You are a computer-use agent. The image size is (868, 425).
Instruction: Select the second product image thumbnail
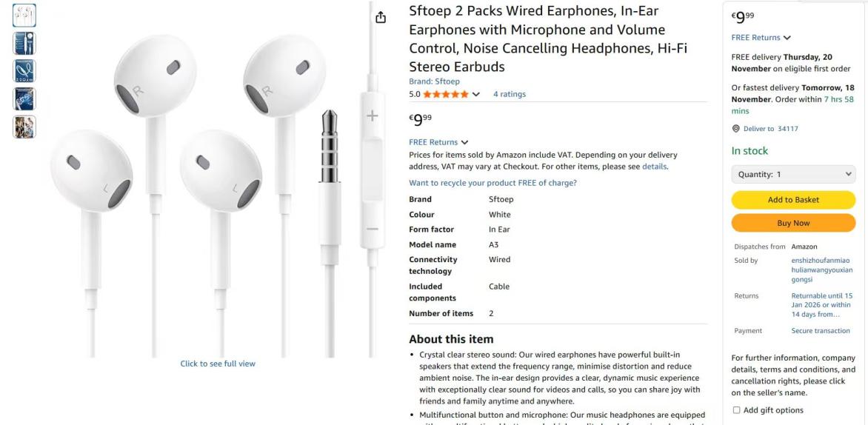point(24,43)
